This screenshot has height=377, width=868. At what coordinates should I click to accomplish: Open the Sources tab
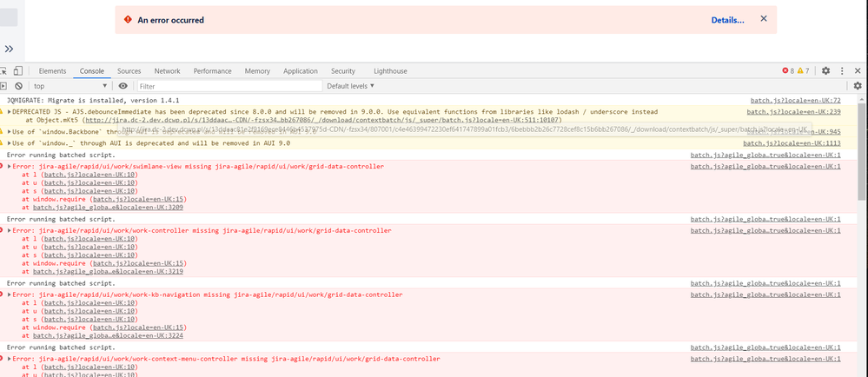coord(129,71)
